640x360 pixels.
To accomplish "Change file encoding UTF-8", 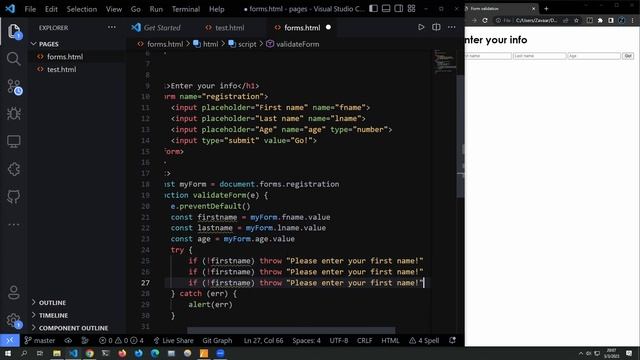I will click(x=339, y=340).
